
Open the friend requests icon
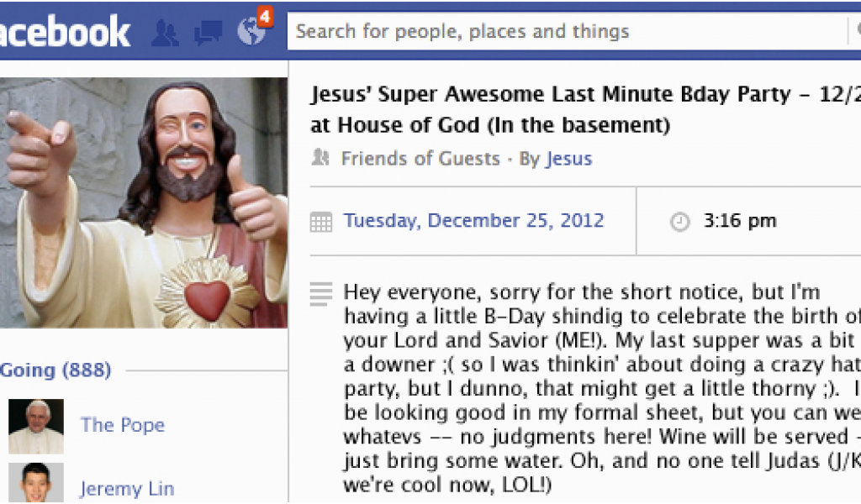(x=165, y=33)
